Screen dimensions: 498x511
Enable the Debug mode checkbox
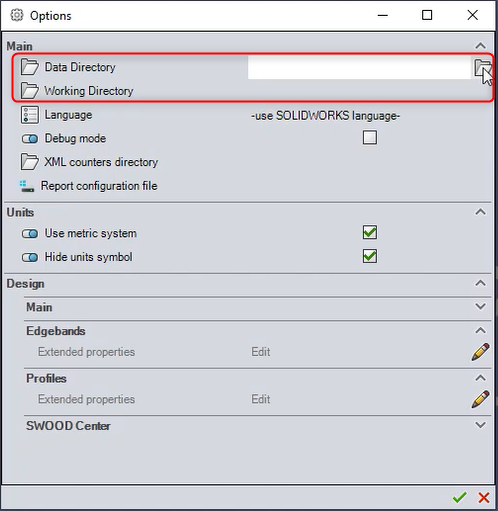370,137
